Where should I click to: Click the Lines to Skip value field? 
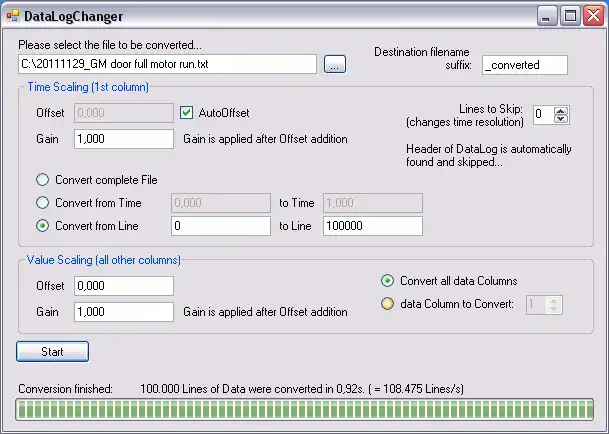[x=543, y=114]
